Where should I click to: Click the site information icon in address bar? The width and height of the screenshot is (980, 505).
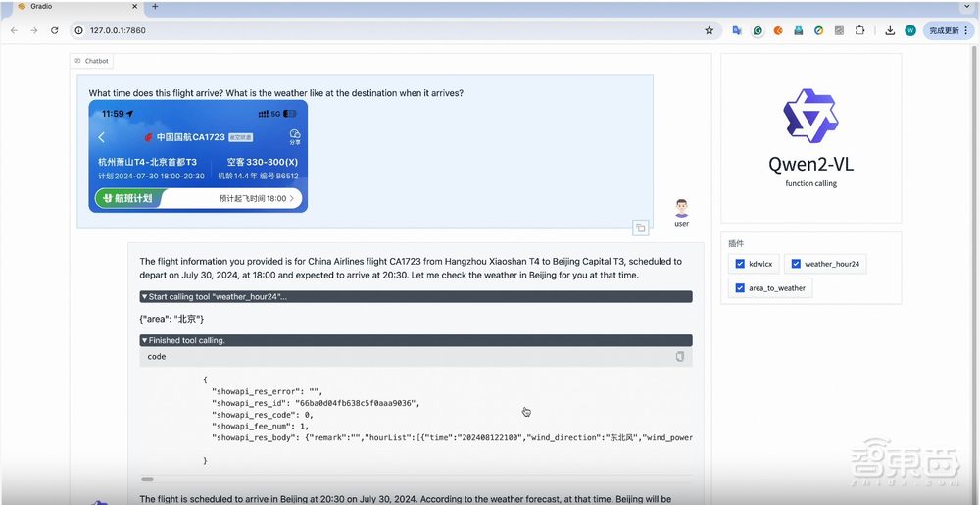point(78,30)
